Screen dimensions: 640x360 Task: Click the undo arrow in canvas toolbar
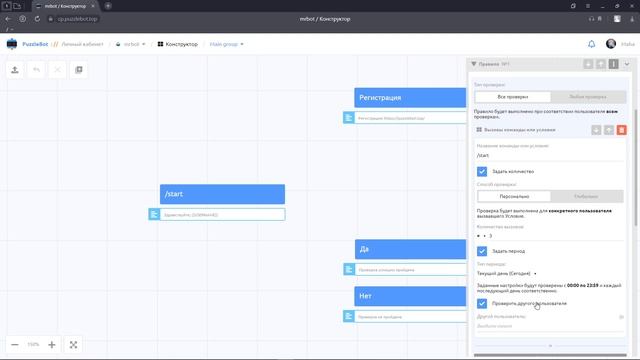click(x=36, y=70)
